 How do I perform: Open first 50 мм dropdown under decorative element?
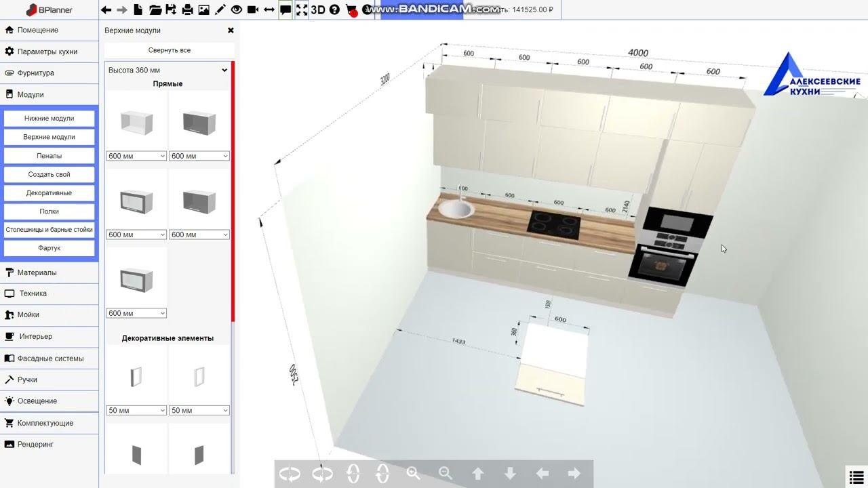point(136,410)
